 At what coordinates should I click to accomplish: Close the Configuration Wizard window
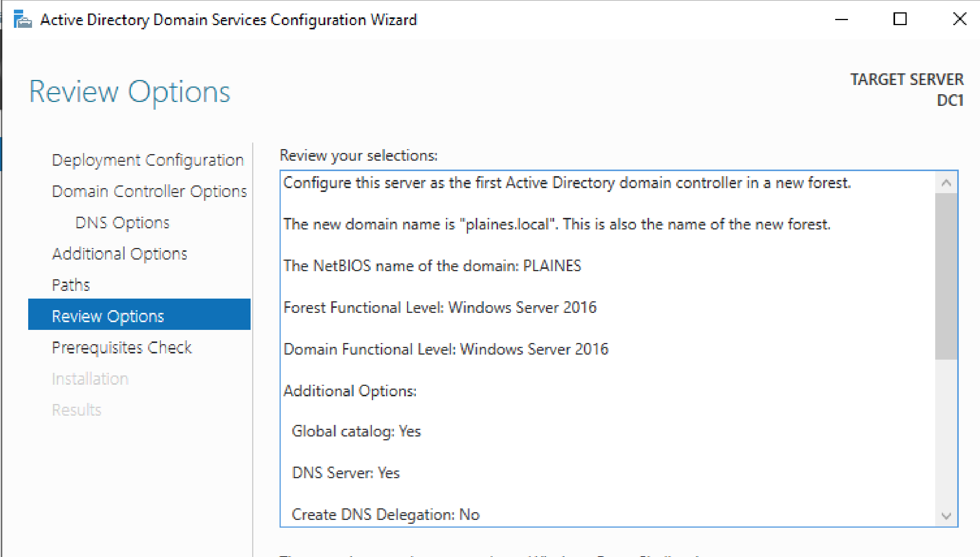point(960,19)
